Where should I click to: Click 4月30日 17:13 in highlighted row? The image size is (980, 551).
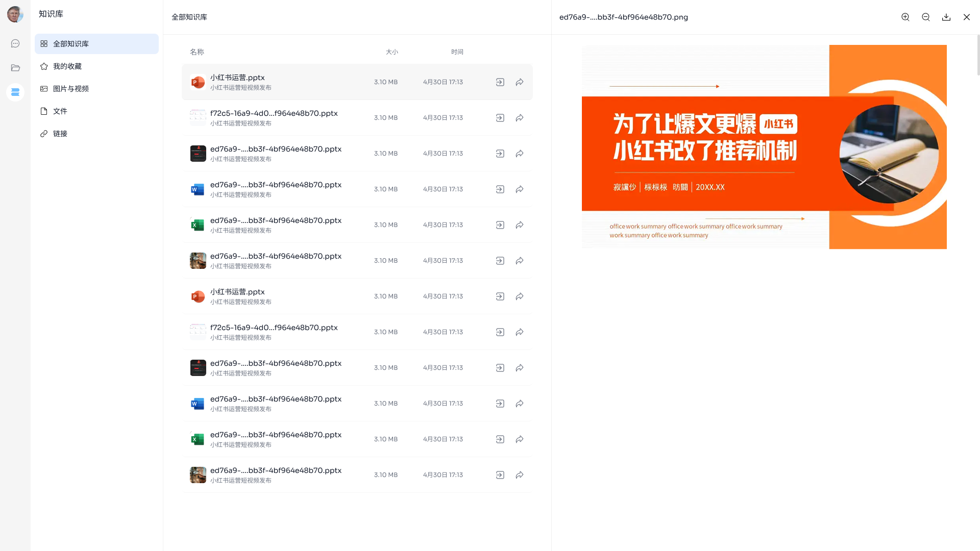coord(443,82)
